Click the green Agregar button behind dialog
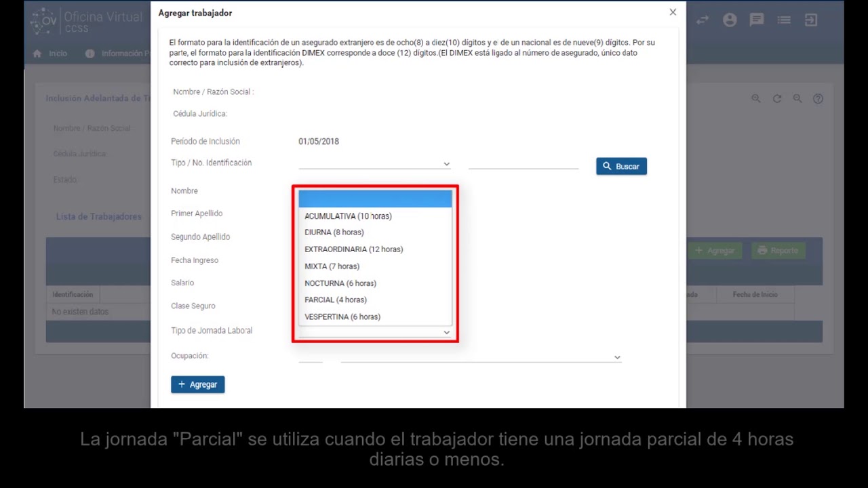 (715, 250)
